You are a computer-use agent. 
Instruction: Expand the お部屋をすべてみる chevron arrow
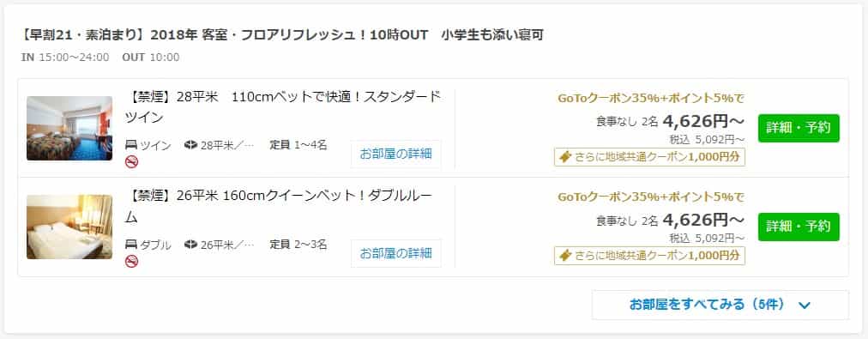tap(805, 306)
